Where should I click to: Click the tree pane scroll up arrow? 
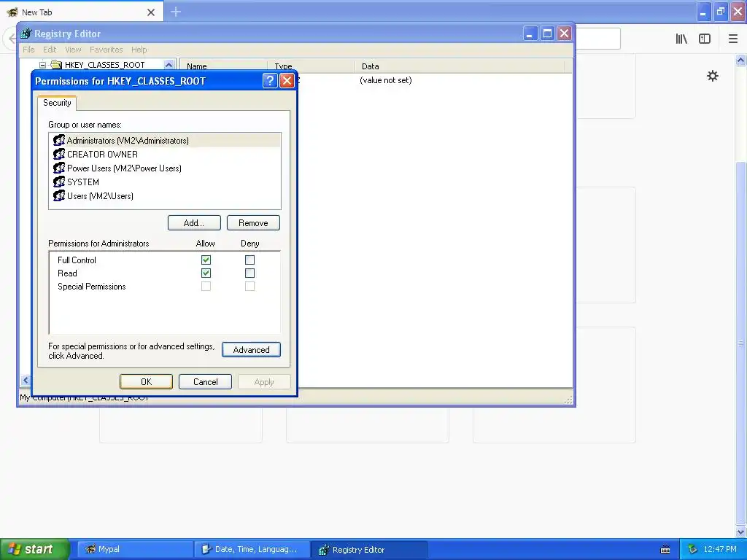[169, 65]
